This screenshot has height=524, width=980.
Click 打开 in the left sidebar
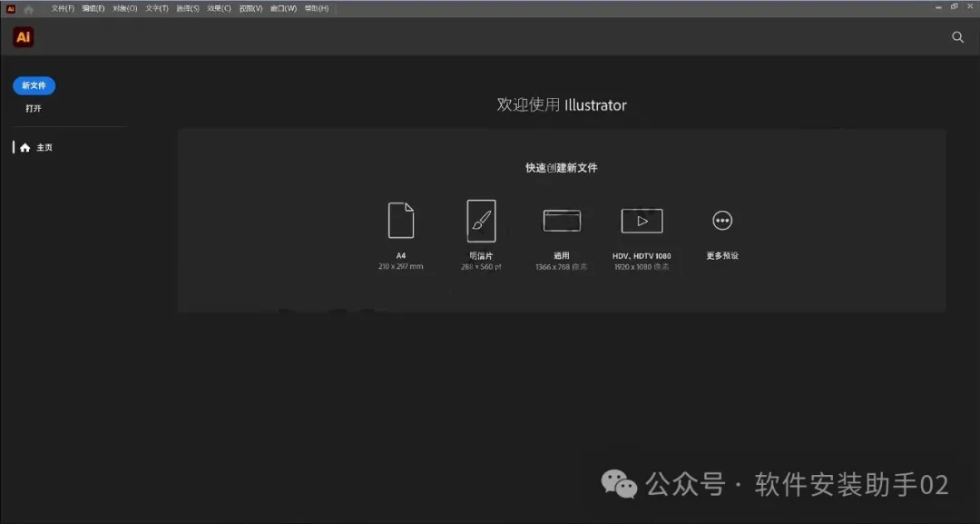34,108
